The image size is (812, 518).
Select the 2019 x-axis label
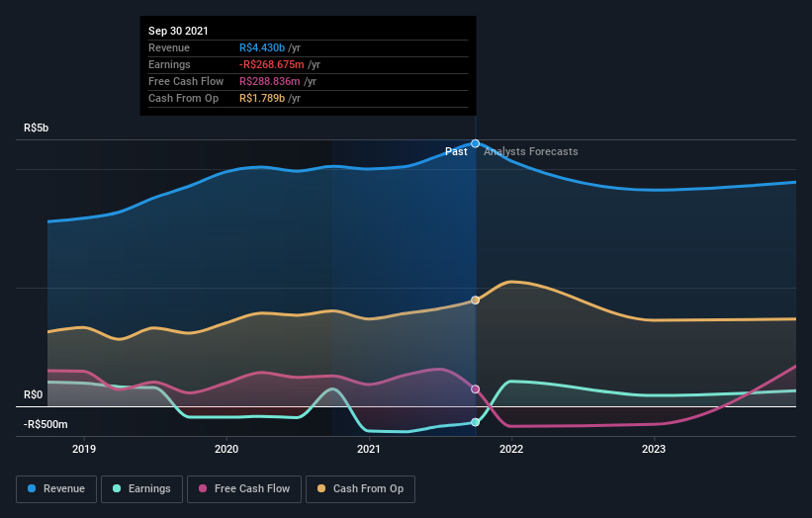[x=84, y=449]
